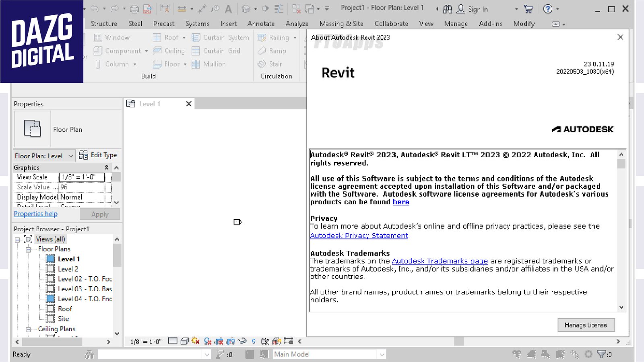The width and height of the screenshot is (644, 362).
Task: Toggle the Thin Lines icon
Action: point(279,8)
